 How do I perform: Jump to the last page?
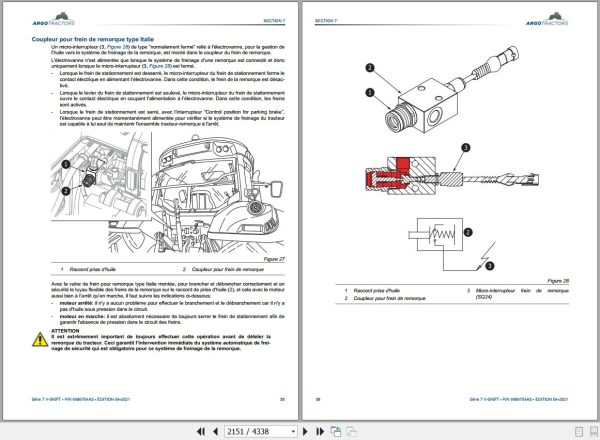pyautogui.click(x=320, y=432)
